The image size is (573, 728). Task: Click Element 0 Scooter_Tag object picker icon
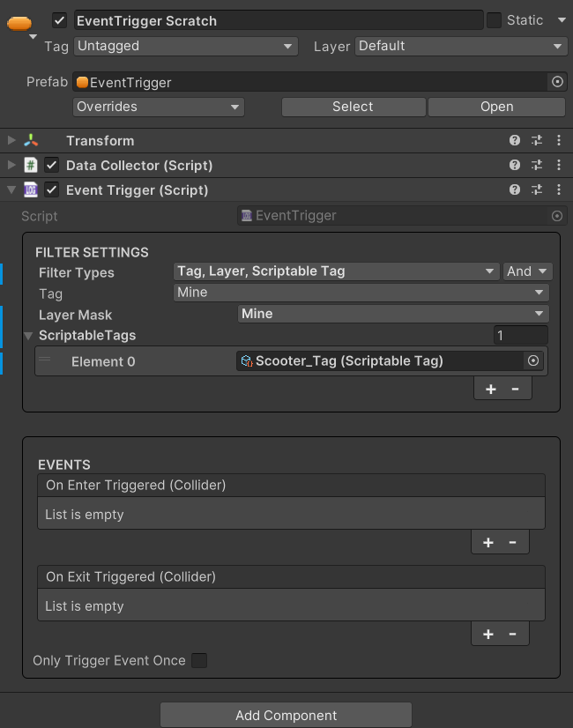pos(533,360)
